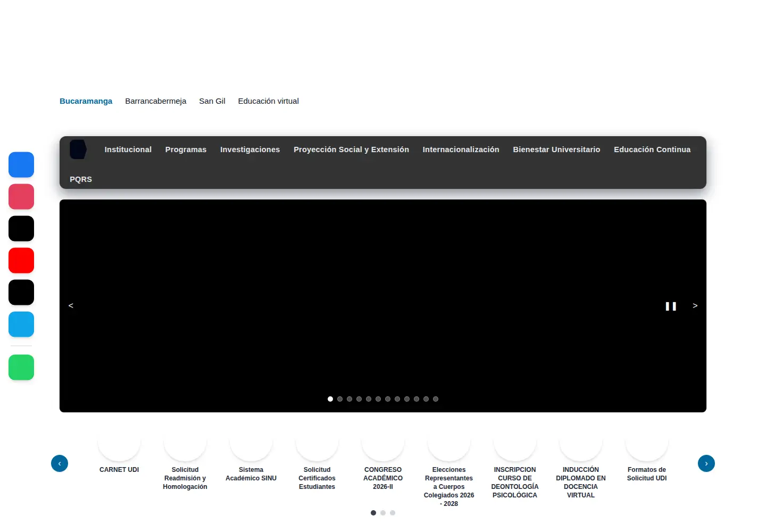The width and height of the screenshot is (766, 532).
Task: Open the Educación Continua menu
Action: [x=652, y=149]
